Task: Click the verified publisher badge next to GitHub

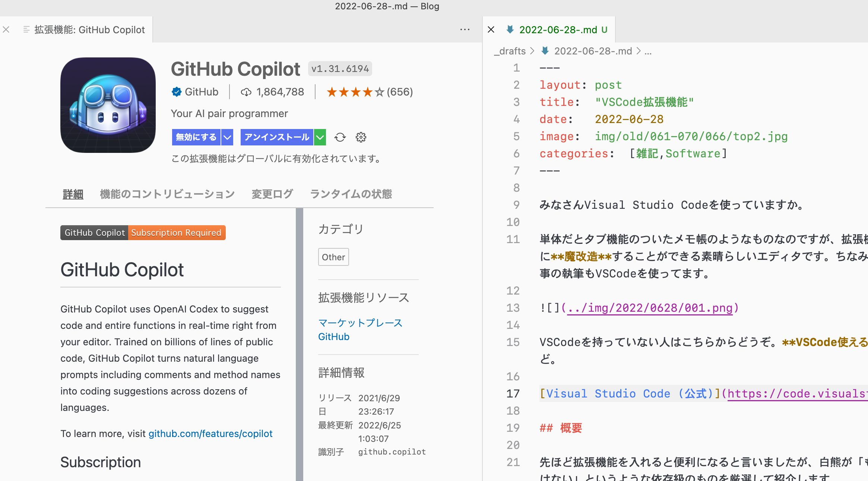Action: tap(176, 92)
